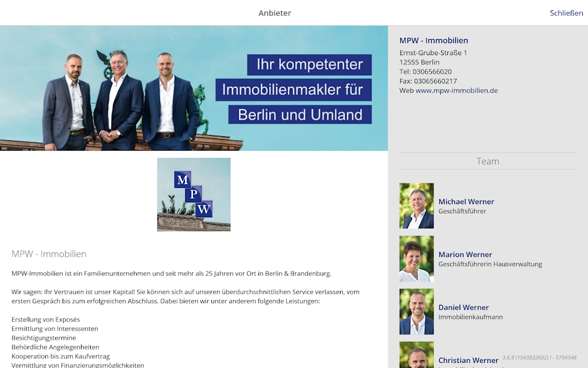This screenshot has height=368, width=588.
Task: Open the www.mpw-immobilien.de website link
Action: (x=457, y=90)
